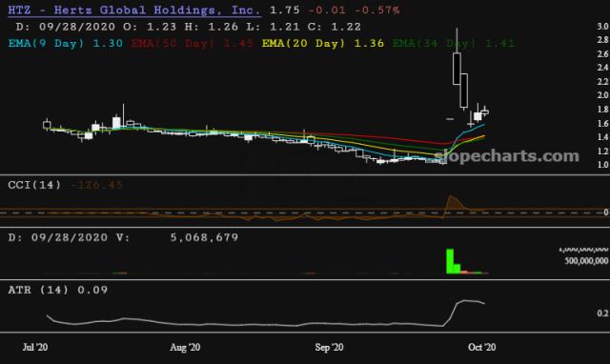
Task: Open the HTZ Hertz Global Holdings title link
Action: [x=134, y=10]
